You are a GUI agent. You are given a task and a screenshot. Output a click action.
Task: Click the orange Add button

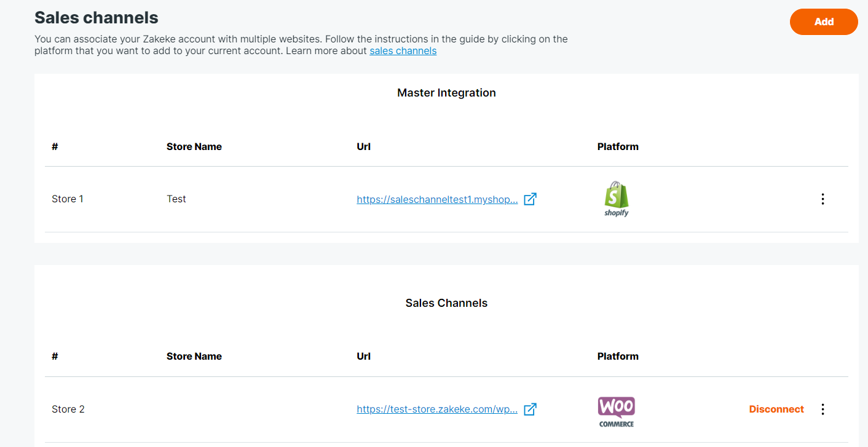[824, 22]
